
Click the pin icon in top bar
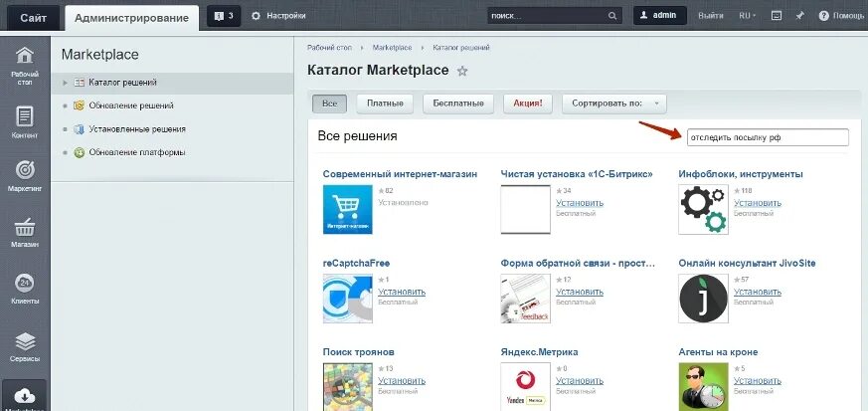pyautogui.click(x=799, y=16)
